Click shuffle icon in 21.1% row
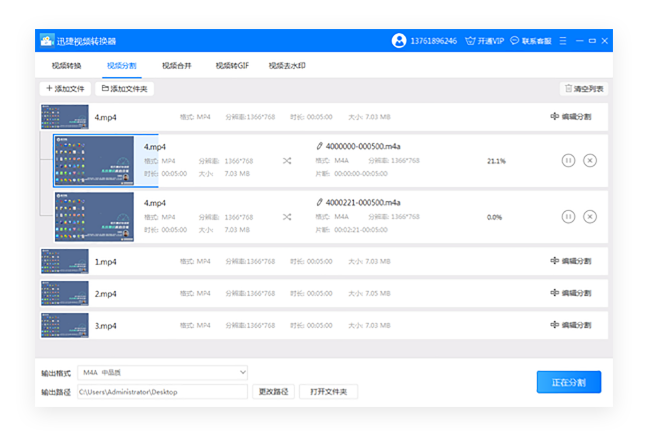Viewport: 650px width, 448px height. 287,161
